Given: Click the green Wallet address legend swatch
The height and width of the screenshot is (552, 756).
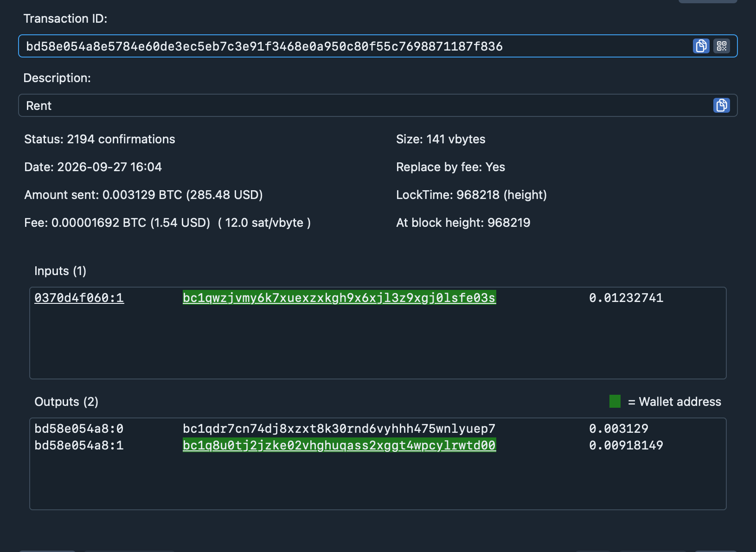Looking at the screenshot, I should (x=615, y=401).
